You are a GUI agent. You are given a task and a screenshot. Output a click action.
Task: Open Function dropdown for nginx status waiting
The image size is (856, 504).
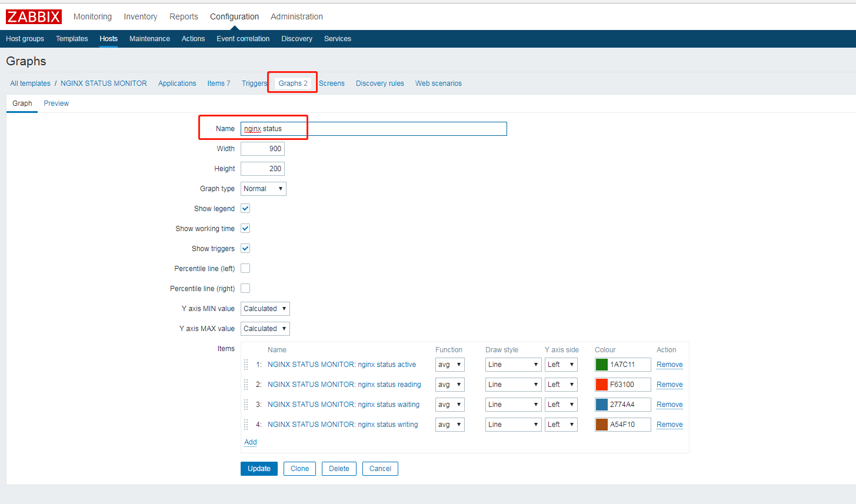450,405
